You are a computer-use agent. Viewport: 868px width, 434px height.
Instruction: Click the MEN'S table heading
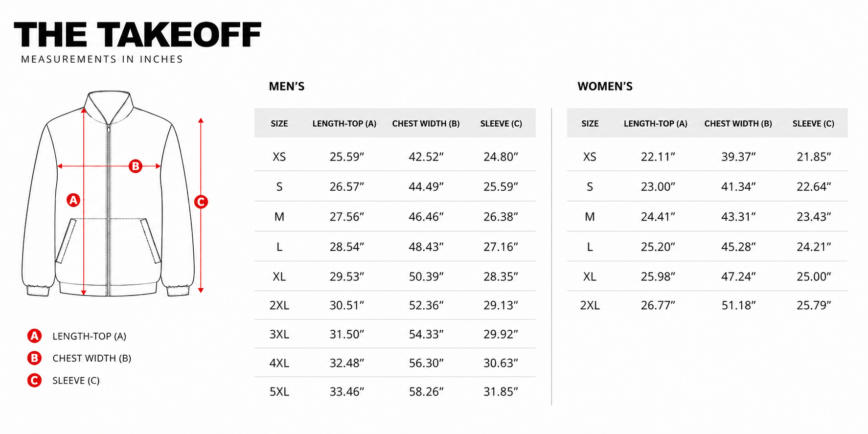287,87
